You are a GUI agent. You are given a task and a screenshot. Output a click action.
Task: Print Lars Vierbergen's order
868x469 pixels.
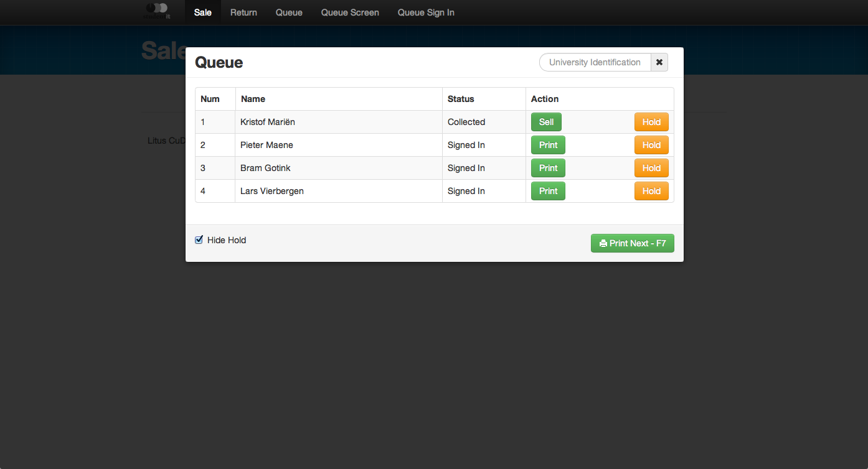[x=548, y=191]
